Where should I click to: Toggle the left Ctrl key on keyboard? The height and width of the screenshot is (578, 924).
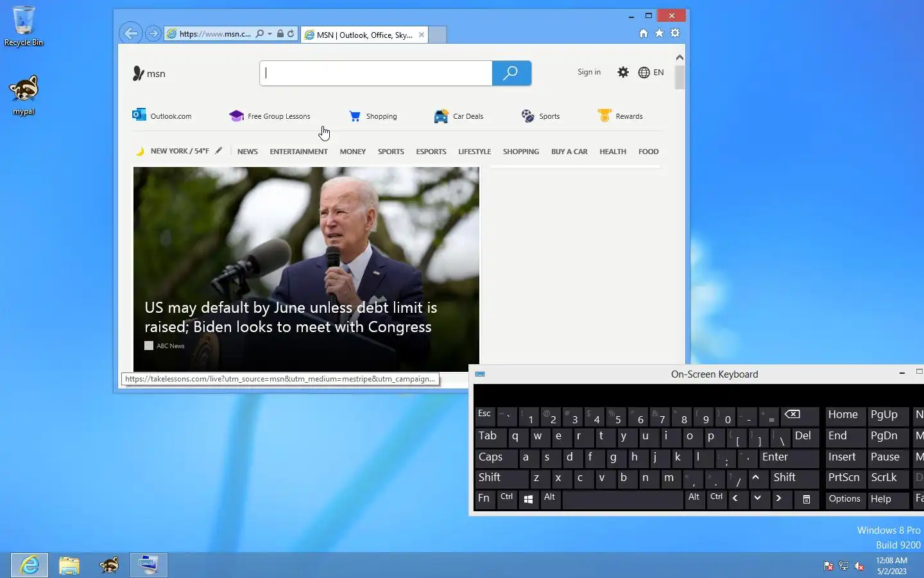click(507, 499)
